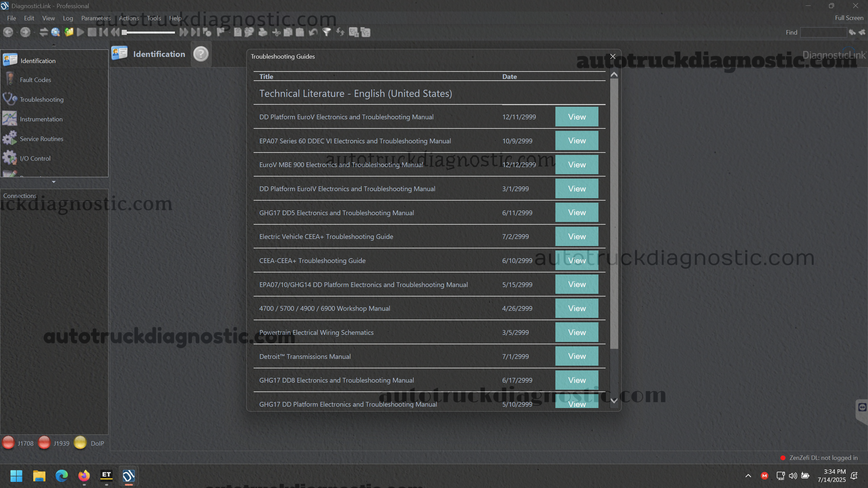This screenshot has height=488, width=868.
Task: Select the Instrumentation sidebar item
Action: [41, 119]
